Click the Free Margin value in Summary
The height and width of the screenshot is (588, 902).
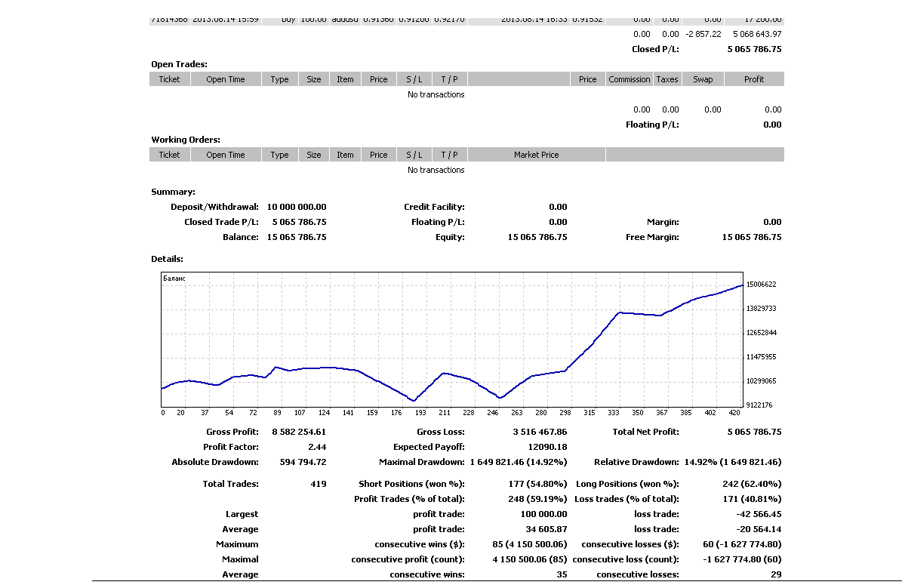point(752,237)
